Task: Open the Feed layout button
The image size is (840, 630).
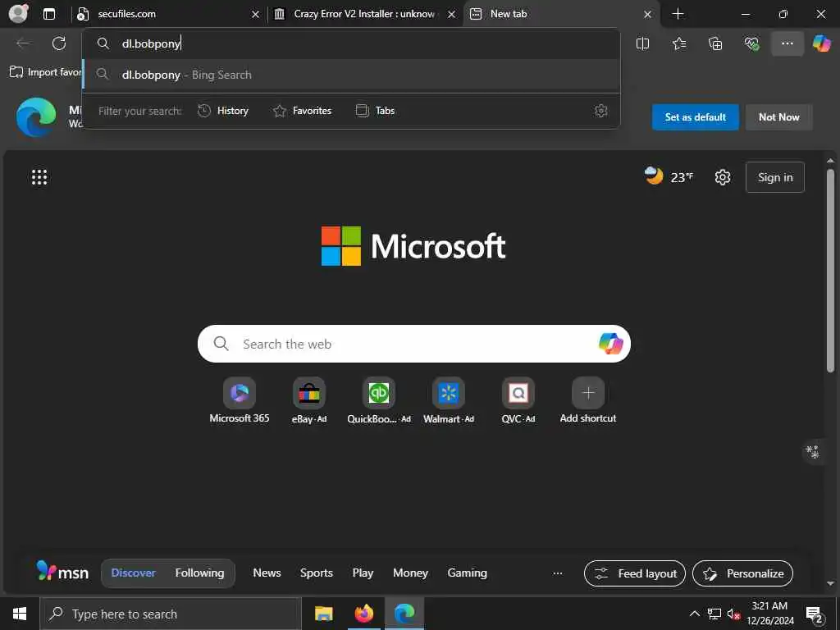Action: (x=634, y=573)
